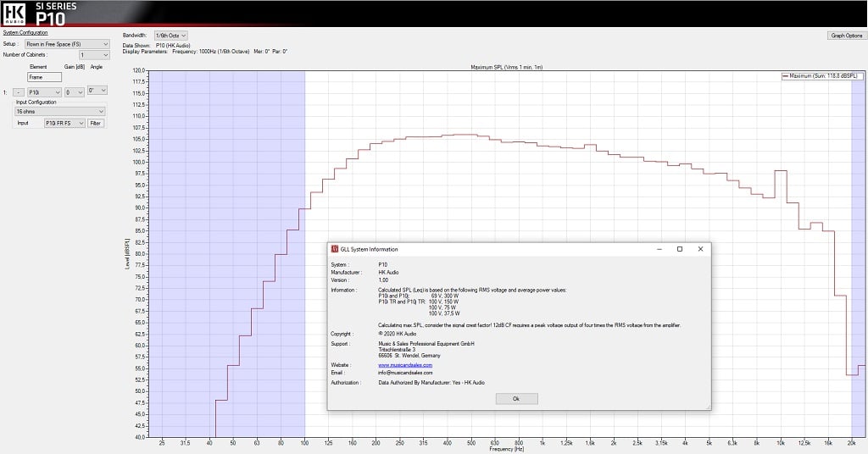Click the System Configuration heading

click(x=25, y=33)
